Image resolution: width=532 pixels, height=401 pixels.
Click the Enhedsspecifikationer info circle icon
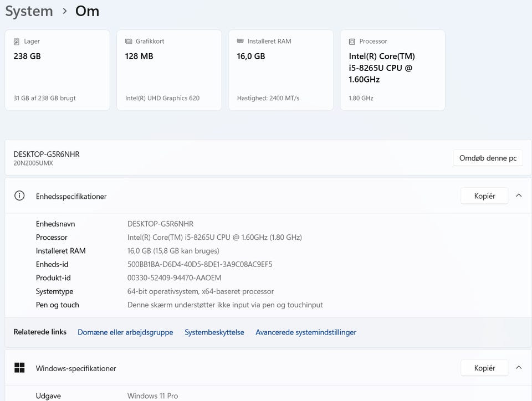(x=19, y=196)
